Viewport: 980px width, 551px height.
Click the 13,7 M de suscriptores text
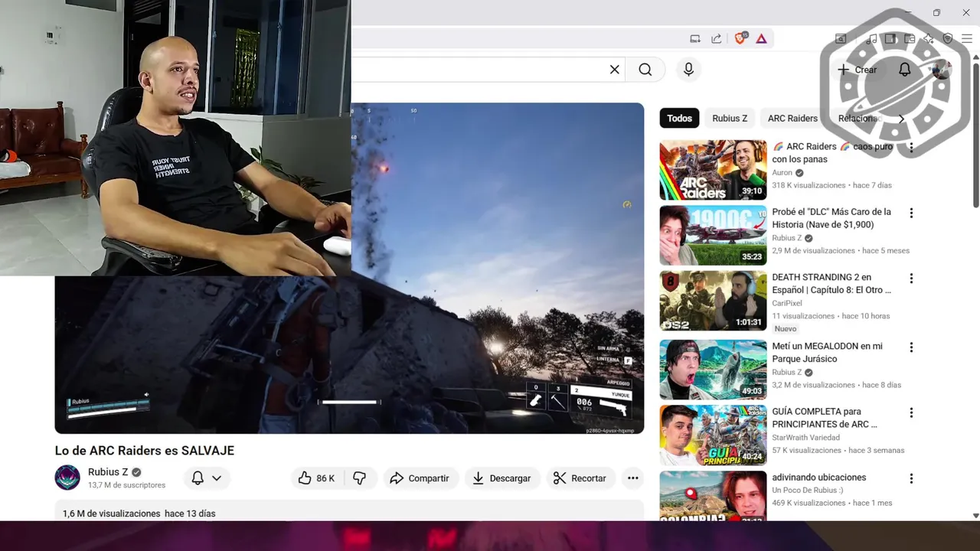[126, 485]
